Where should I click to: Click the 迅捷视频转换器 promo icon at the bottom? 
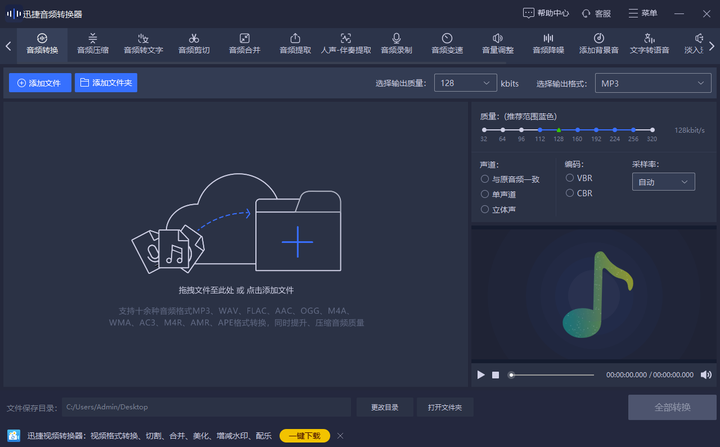coord(14,435)
